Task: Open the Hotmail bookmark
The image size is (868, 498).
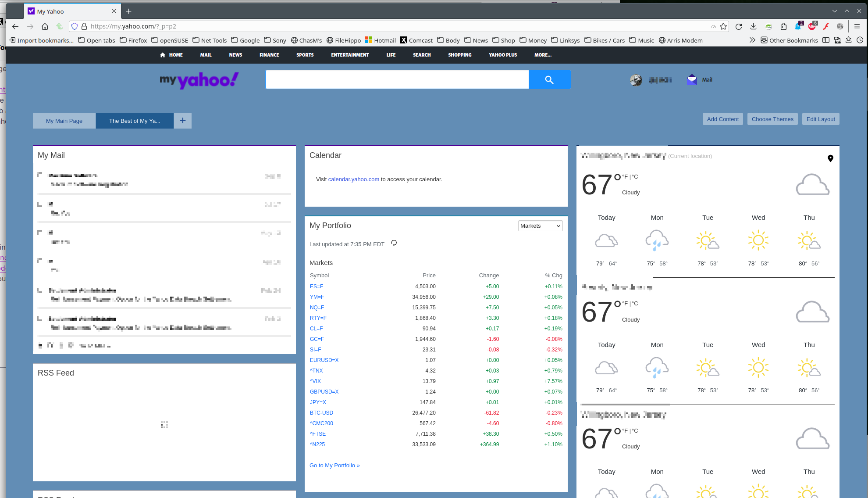Action: [x=381, y=40]
